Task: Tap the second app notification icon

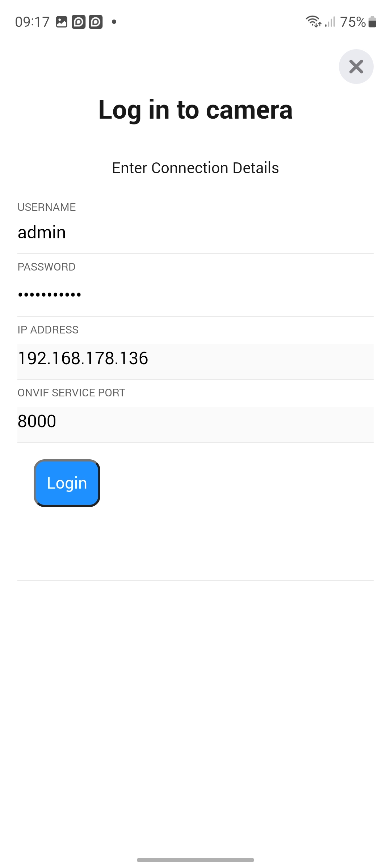Action: pyautogui.click(x=96, y=22)
